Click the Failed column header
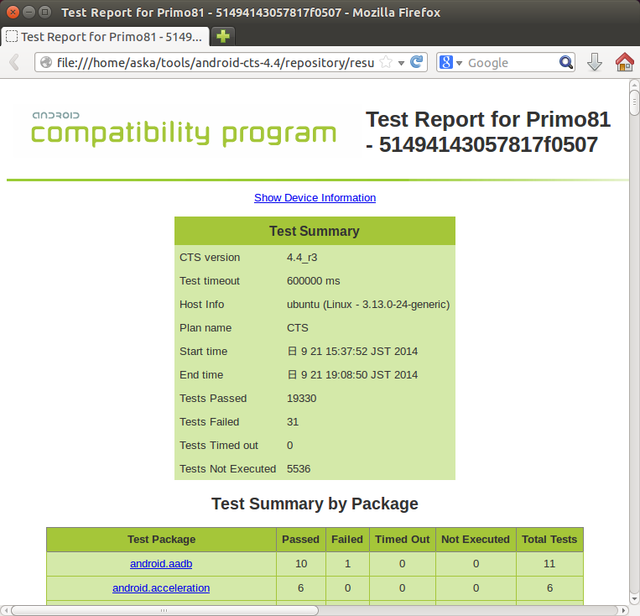Image resolution: width=640 pixels, height=616 pixels. pyautogui.click(x=347, y=540)
